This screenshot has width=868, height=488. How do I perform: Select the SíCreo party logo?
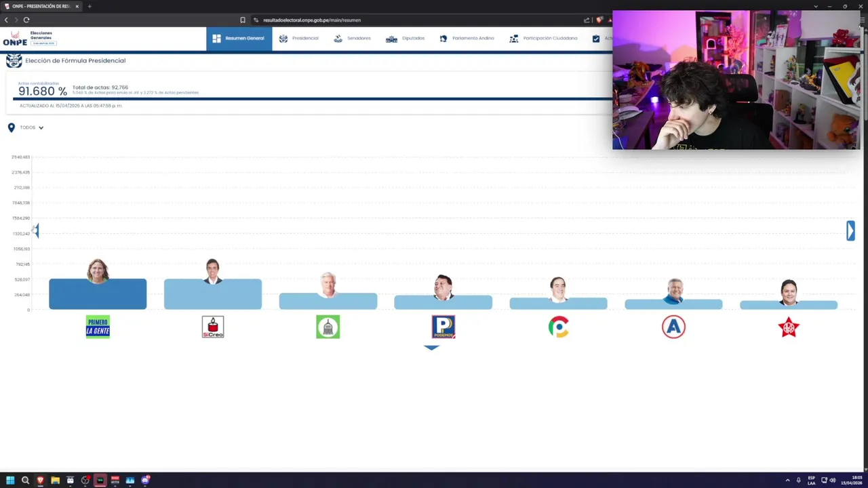coord(213,327)
